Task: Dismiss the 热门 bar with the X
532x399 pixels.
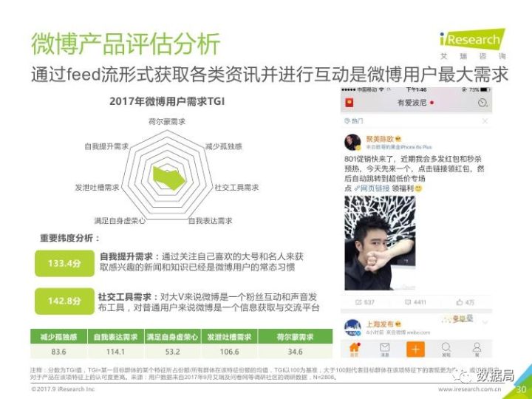Action: coord(485,120)
